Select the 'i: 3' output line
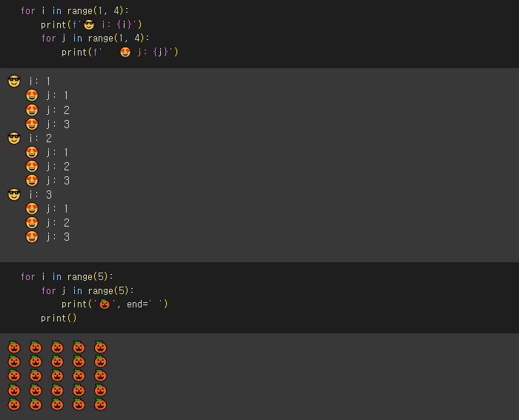This screenshot has height=420, width=519. point(30,195)
